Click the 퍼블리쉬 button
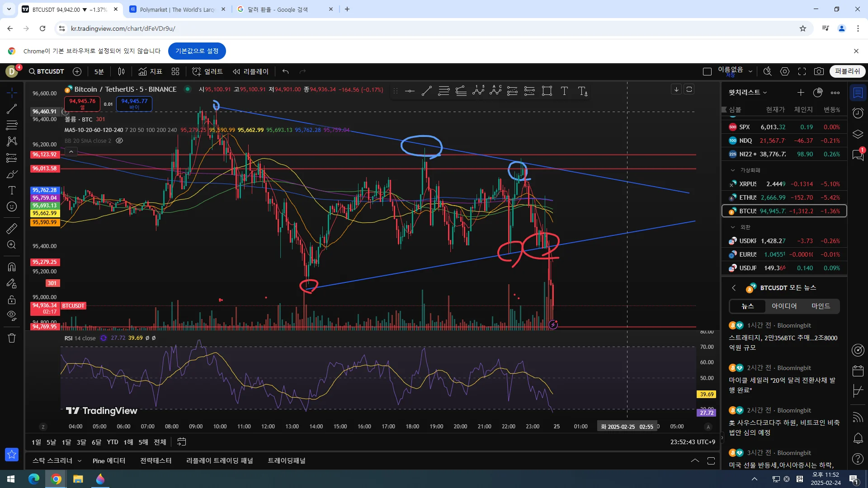Viewport: 868px width, 488px height. pos(847,71)
